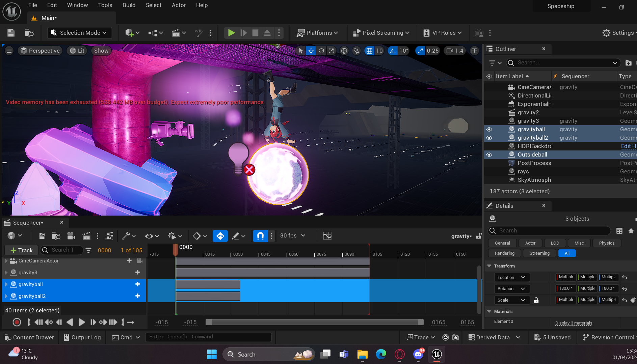Screen dimensions: 637x364
Task: Click the green Play in editor button
Action: (x=231, y=33)
